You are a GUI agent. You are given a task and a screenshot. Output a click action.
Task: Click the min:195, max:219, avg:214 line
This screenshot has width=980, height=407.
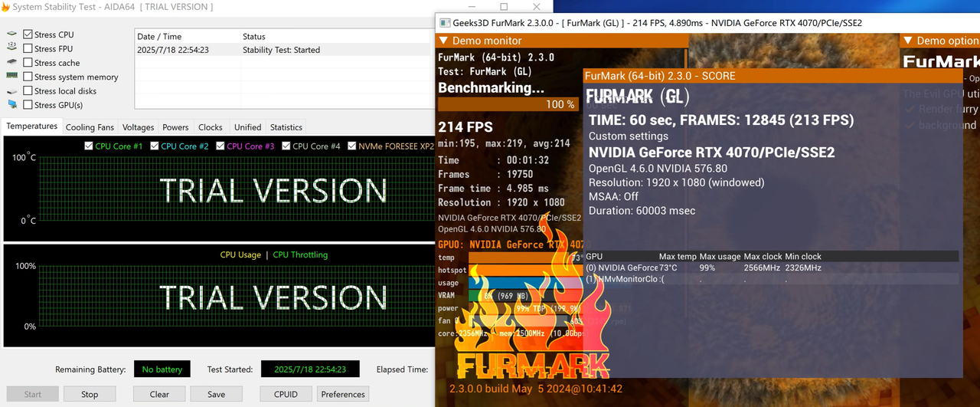point(504,143)
